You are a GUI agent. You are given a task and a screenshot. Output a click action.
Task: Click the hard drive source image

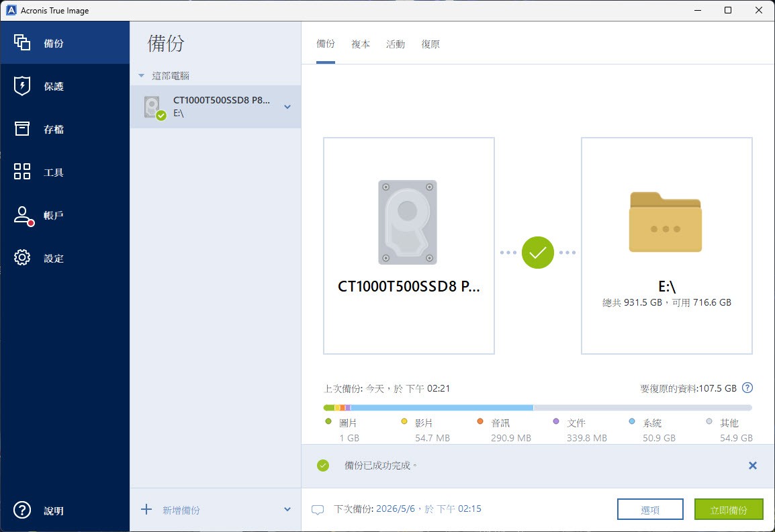pos(408,222)
